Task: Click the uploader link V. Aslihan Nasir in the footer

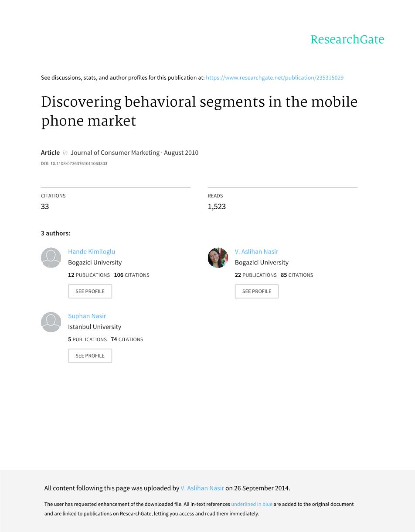Action: pos(202,488)
